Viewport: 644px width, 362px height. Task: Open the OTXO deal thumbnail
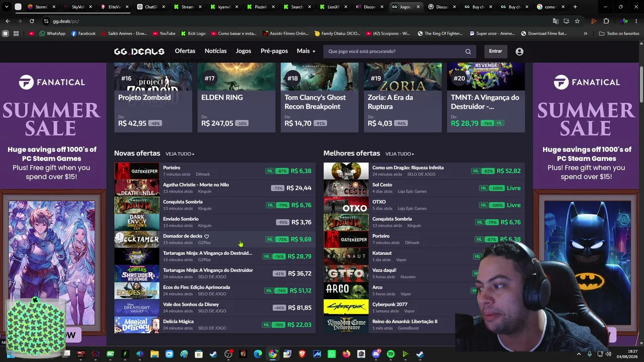[346, 205]
